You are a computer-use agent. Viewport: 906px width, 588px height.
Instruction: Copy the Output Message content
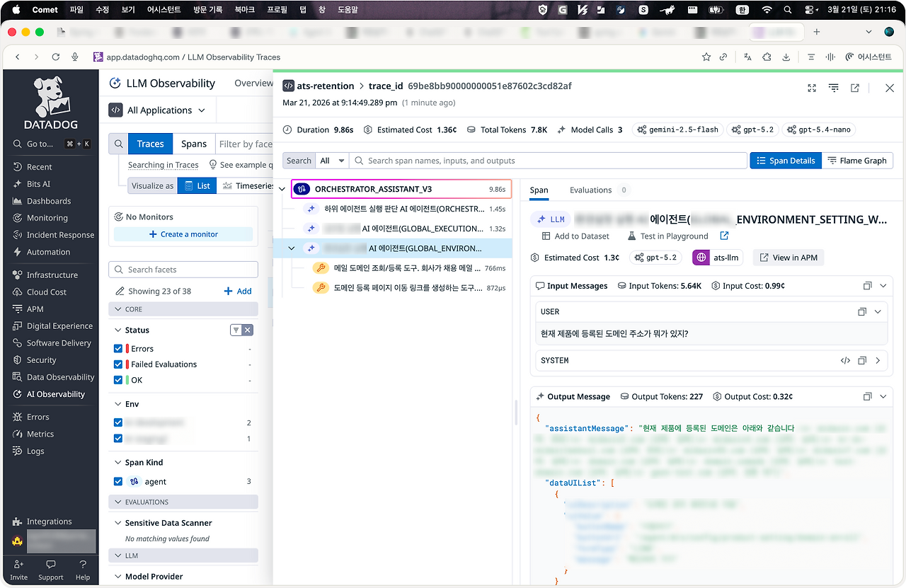[x=867, y=397]
